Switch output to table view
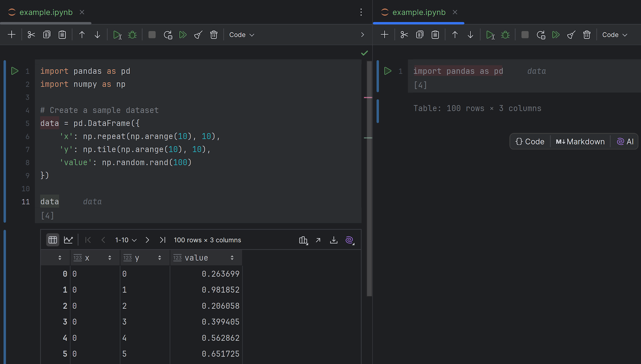The image size is (641, 364). click(53, 240)
